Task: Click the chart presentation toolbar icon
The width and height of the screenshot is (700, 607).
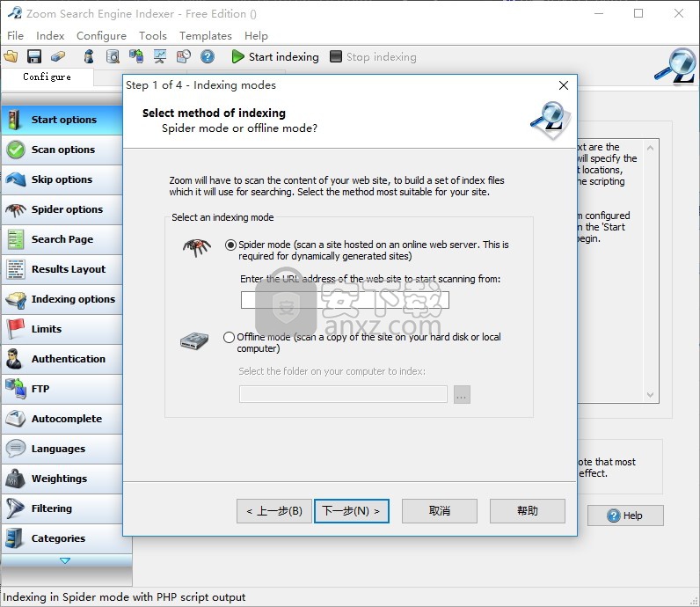Action: coord(160,56)
